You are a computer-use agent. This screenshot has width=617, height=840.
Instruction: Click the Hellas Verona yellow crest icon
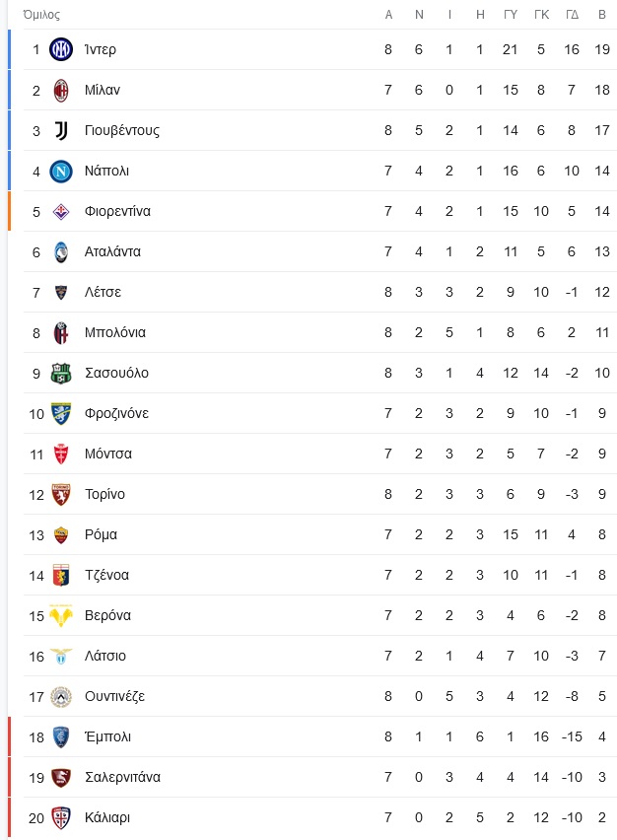pyautogui.click(x=61, y=615)
